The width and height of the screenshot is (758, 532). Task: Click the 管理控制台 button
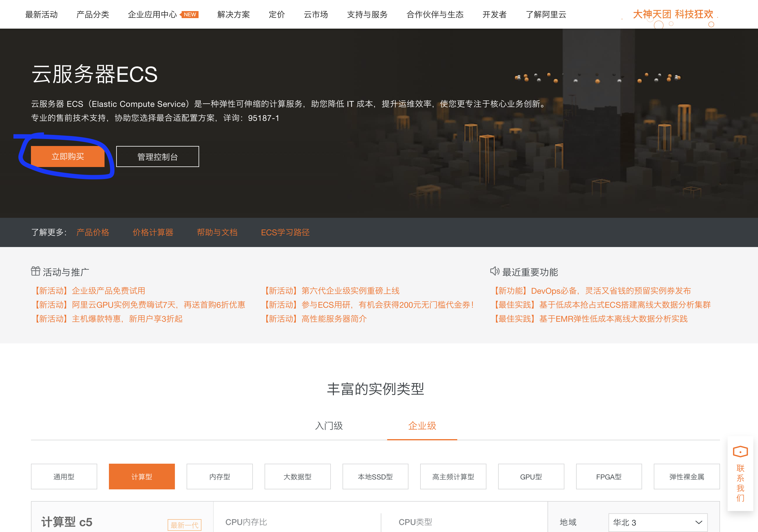tap(157, 157)
